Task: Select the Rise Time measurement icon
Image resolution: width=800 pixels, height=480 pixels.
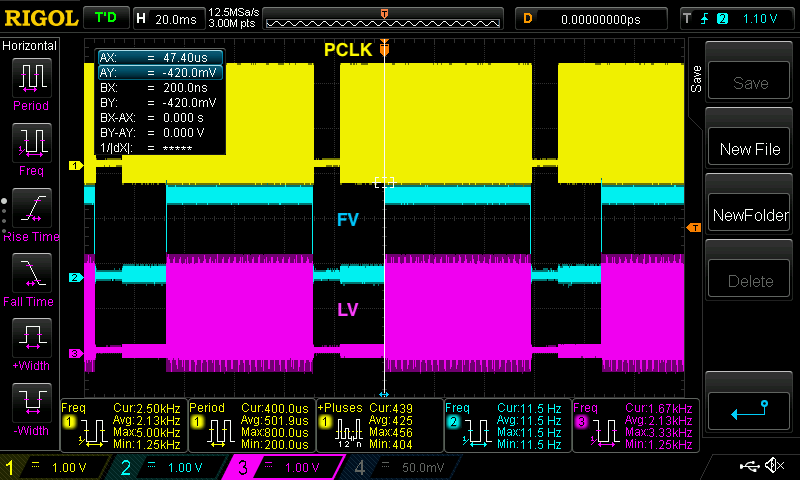Action: coord(32,208)
